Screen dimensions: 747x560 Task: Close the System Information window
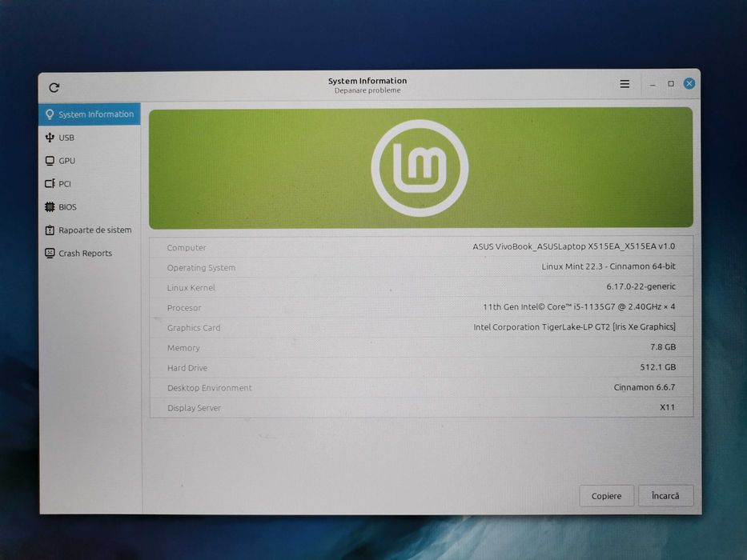tap(689, 83)
